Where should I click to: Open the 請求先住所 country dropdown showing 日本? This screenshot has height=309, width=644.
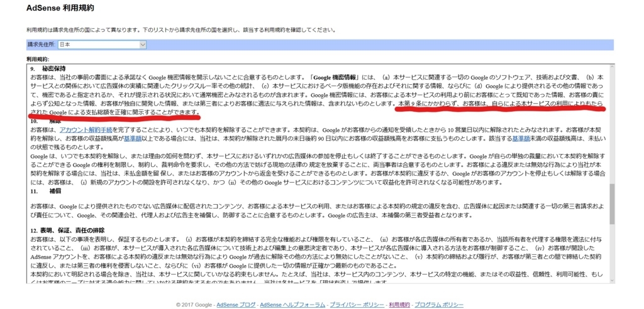pos(103,45)
